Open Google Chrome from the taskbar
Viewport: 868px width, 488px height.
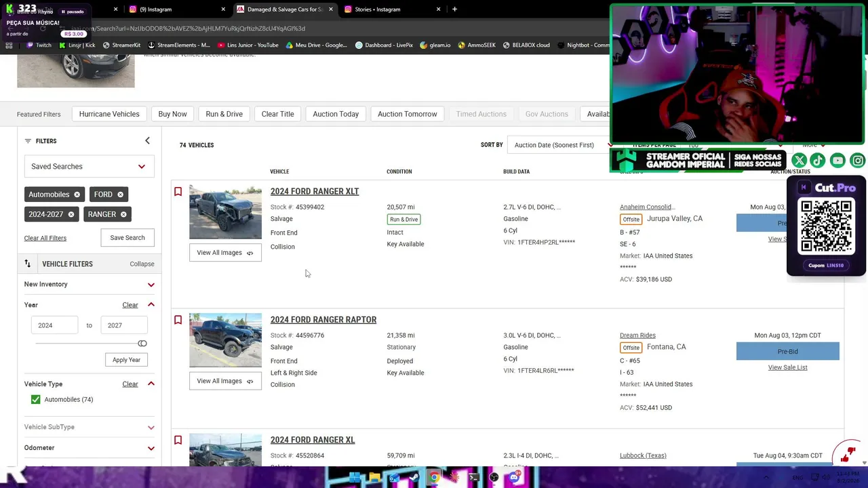coord(434,477)
